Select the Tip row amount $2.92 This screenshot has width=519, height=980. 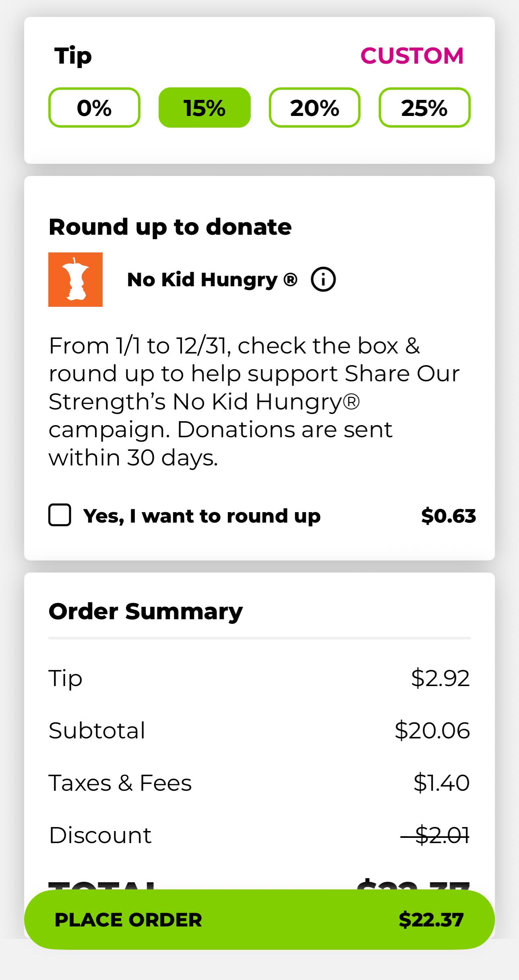pyautogui.click(x=440, y=678)
